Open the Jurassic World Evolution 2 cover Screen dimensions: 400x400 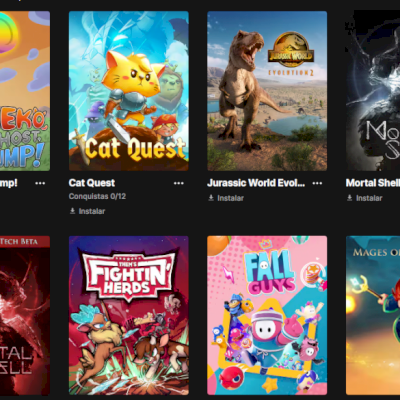point(267,91)
